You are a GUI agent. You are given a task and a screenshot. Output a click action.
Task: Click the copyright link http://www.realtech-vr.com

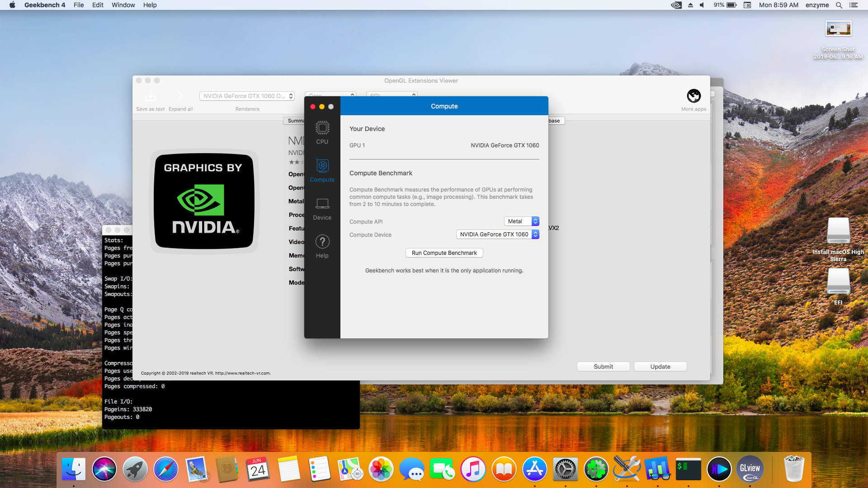242,372
